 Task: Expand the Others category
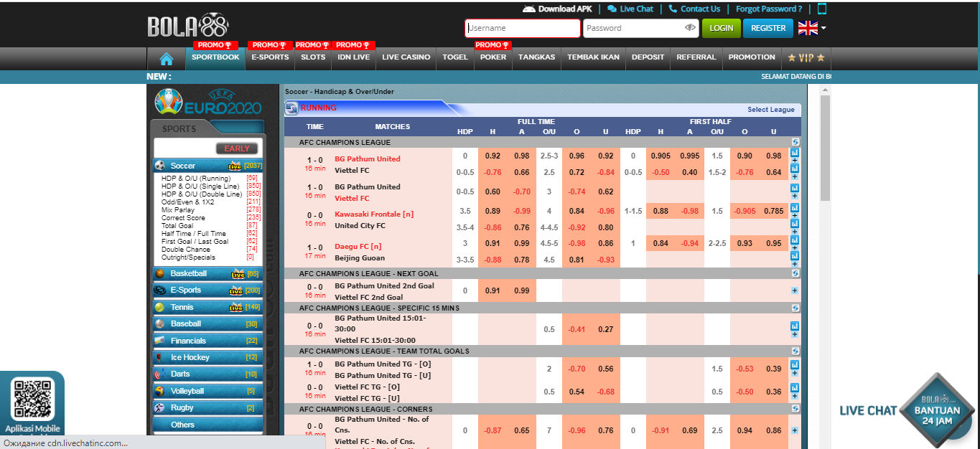[x=208, y=425]
